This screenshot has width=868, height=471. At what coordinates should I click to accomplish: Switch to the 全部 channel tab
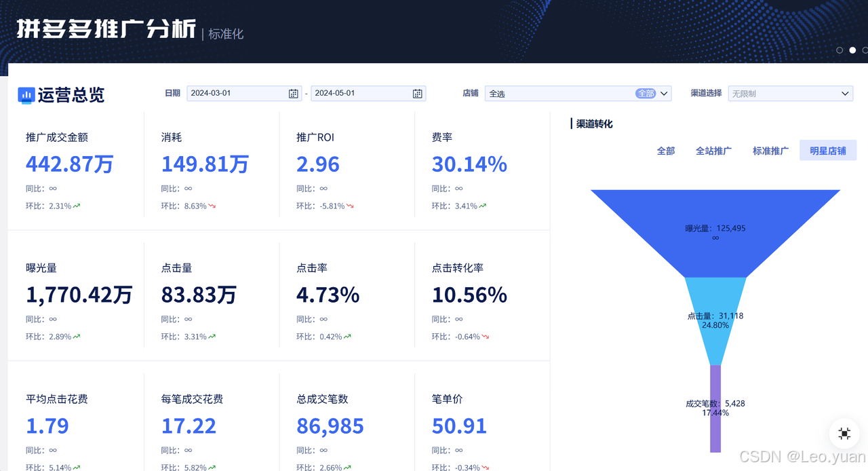666,151
